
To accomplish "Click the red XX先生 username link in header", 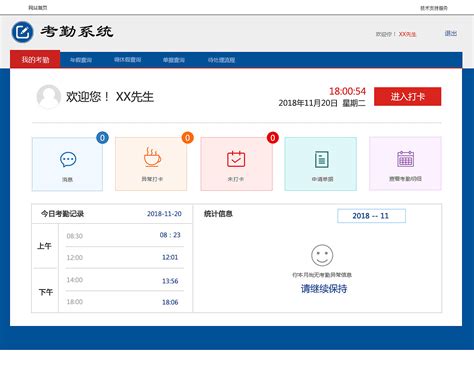I will [407, 34].
